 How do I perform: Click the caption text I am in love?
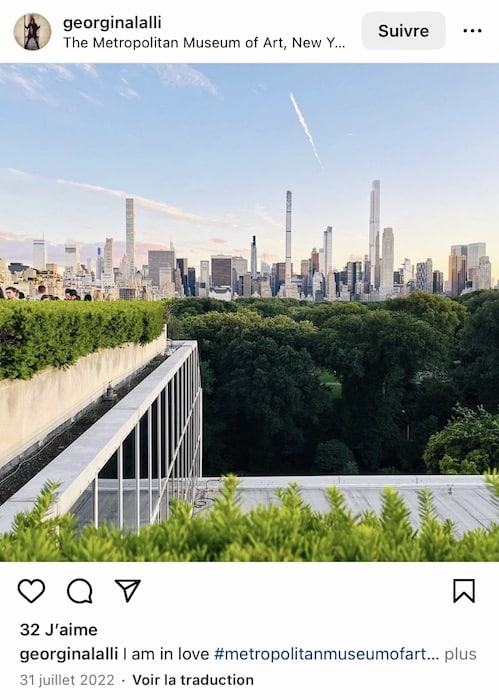pyautogui.click(x=166, y=654)
